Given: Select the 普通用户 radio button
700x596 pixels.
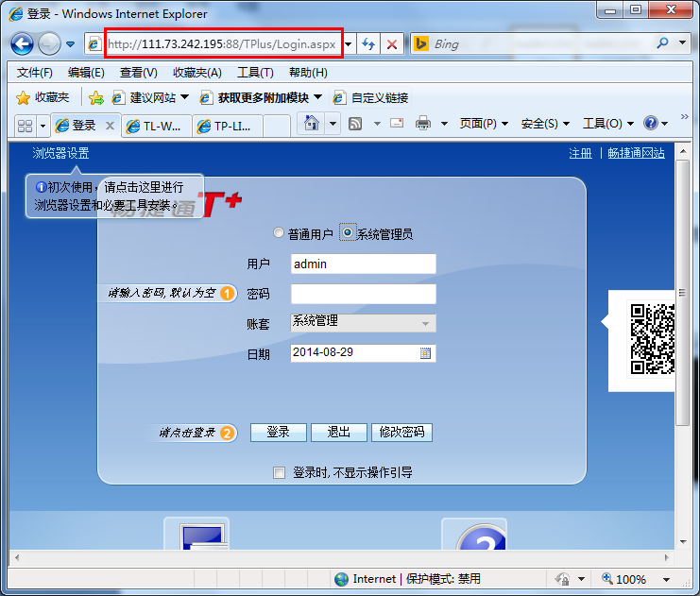Looking at the screenshot, I should [278, 233].
